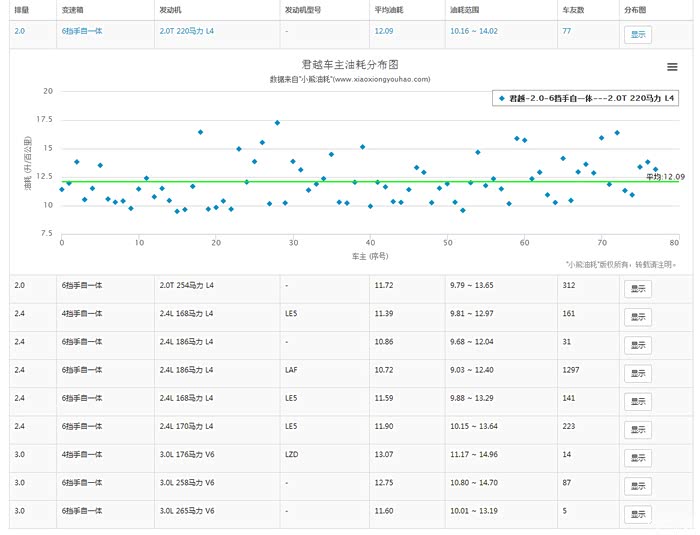Click the 平均:12.09 average line label
700x535 pixels.
665,176
